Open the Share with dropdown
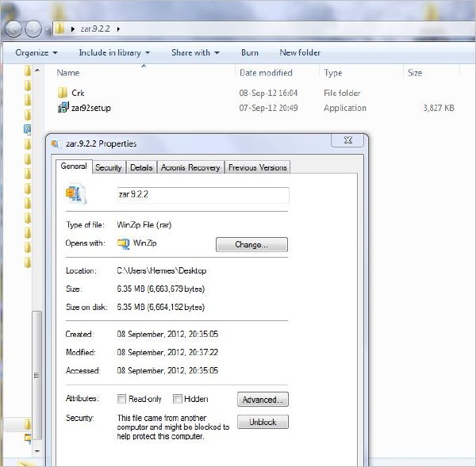Image resolution: width=476 pixels, height=467 pixels. (195, 53)
